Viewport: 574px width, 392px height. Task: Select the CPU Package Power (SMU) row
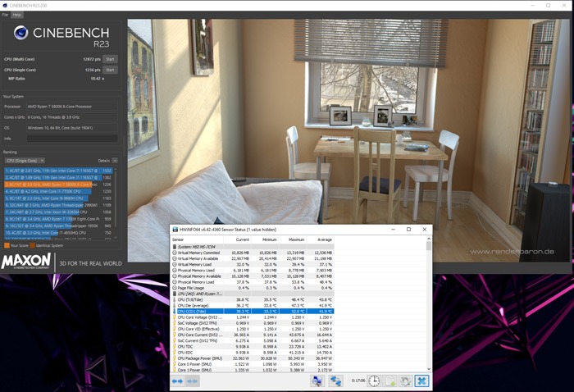point(253,358)
